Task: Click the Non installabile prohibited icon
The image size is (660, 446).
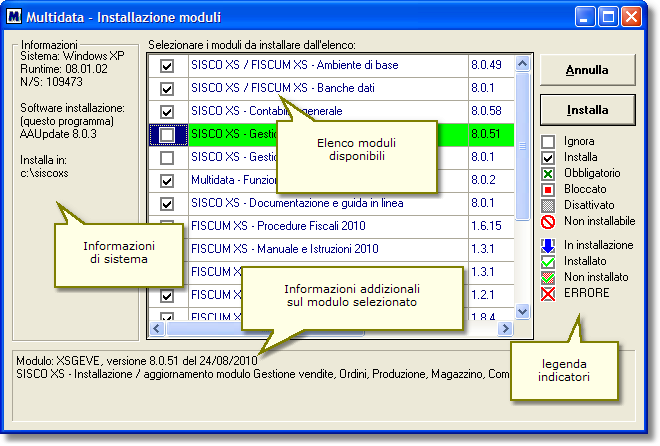Action: 548,222
